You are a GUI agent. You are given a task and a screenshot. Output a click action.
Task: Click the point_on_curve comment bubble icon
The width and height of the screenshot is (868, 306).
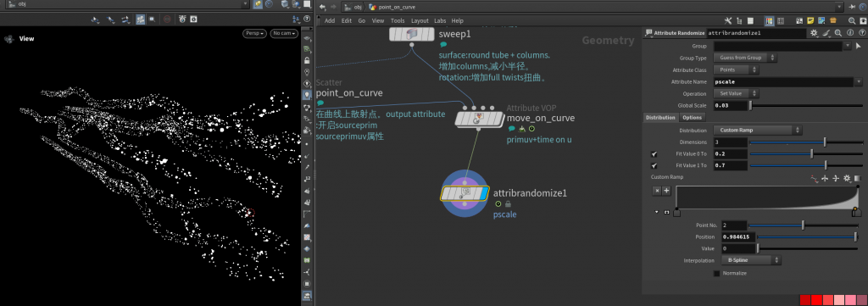(x=320, y=103)
